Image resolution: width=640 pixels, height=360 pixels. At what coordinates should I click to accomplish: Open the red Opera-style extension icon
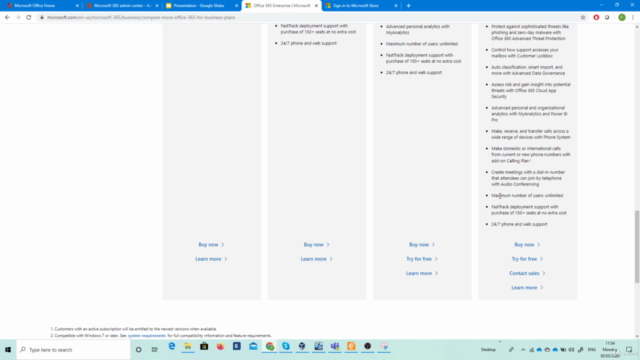click(x=596, y=18)
